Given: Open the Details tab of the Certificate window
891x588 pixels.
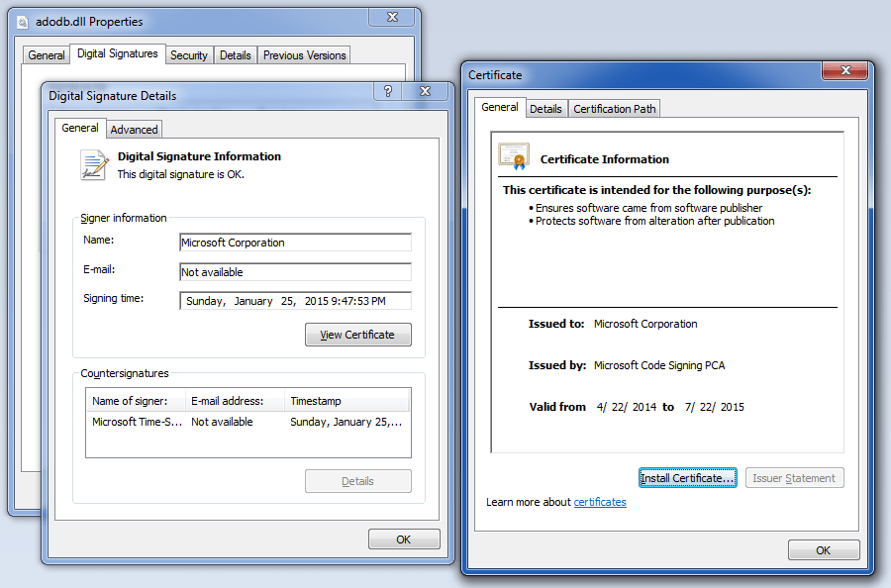Looking at the screenshot, I should point(546,108).
